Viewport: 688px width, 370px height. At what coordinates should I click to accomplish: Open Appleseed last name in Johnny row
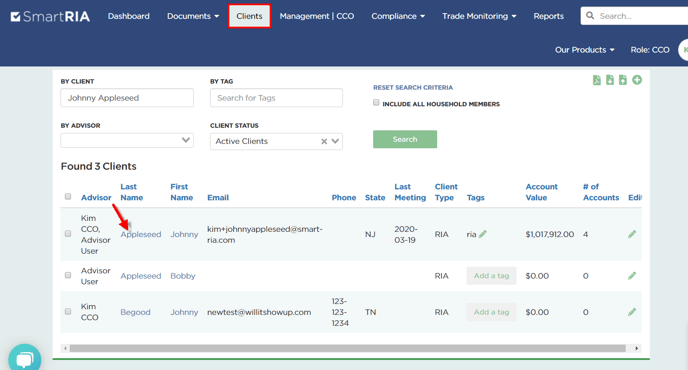coord(141,234)
